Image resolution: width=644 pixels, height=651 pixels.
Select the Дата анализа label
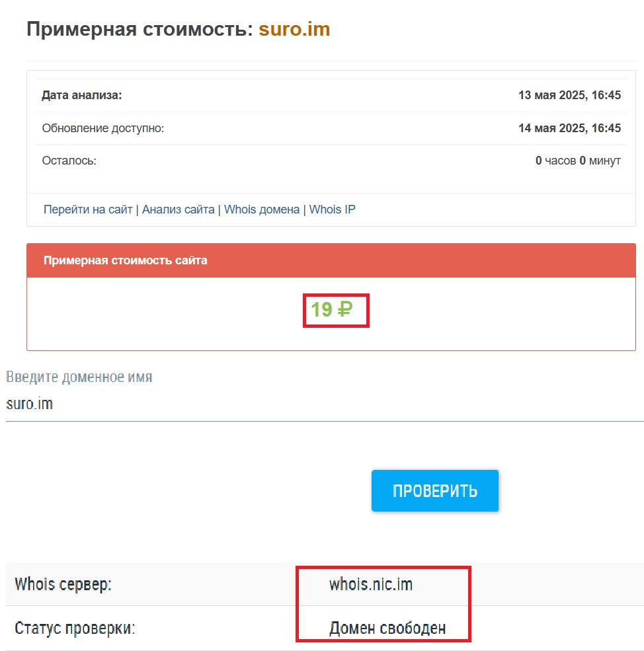[82, 95]
